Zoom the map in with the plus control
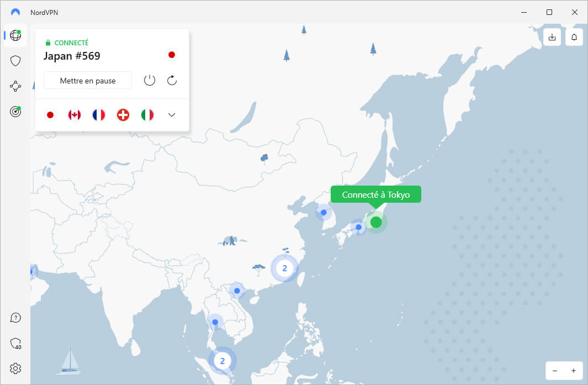The height and width of the screenshot is (385, 588). (573, 371)
